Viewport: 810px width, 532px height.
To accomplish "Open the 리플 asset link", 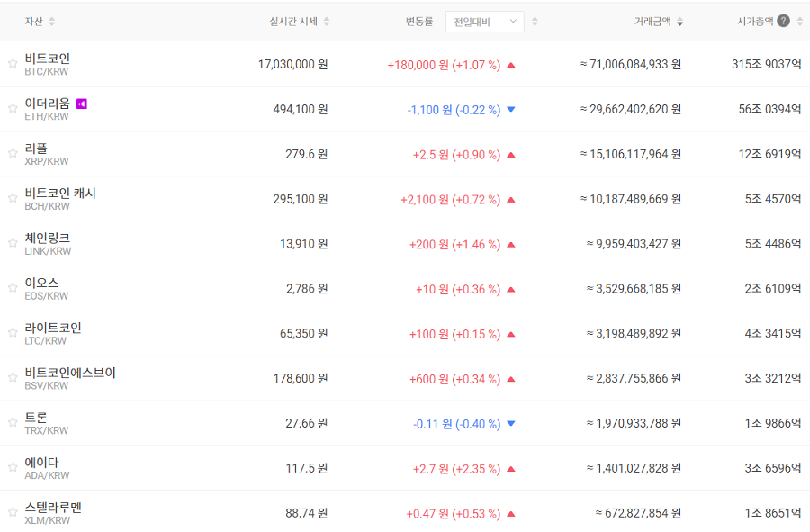I will [36, 149].
